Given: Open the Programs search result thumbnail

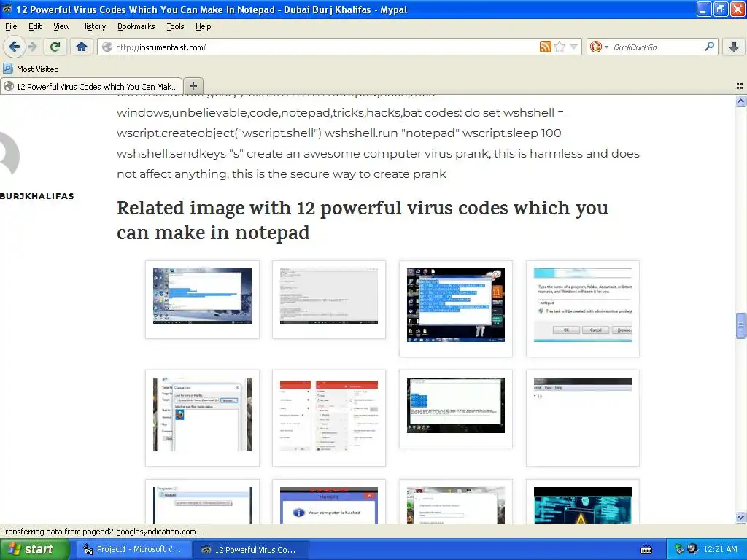Looking at the screenshot, I should coord(202,505).
